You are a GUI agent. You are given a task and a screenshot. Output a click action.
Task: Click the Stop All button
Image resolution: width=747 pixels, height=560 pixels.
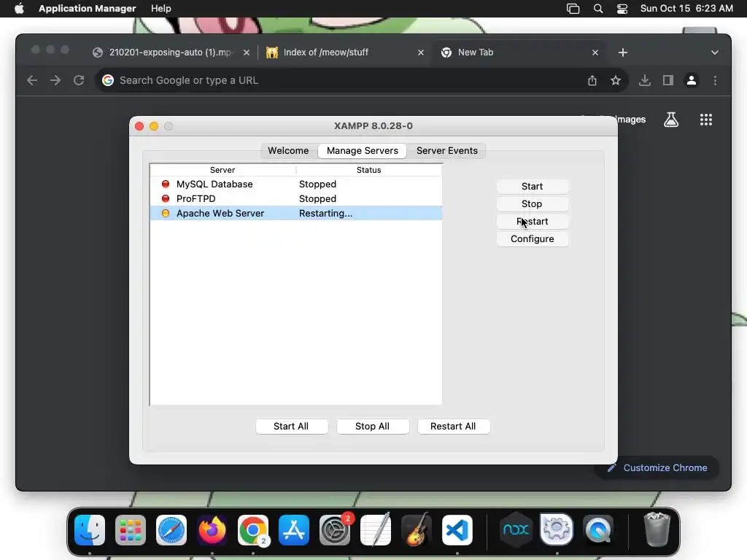373,426
